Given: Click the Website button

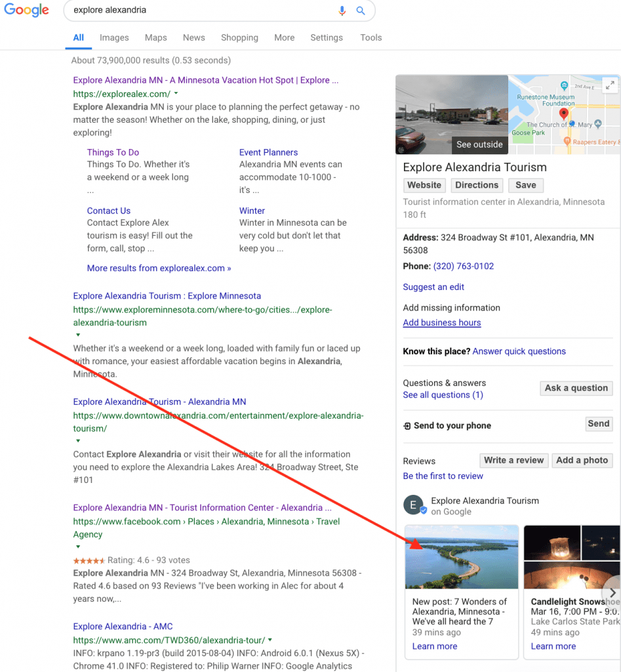Looking at the screenshot, I should (424, 185).
